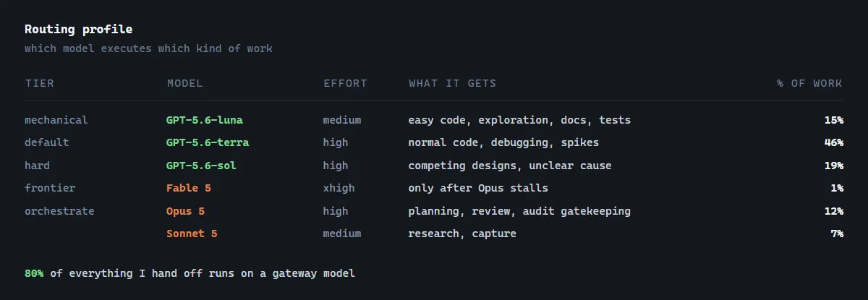Click model name Opus 5

click(x=185, y=211)
